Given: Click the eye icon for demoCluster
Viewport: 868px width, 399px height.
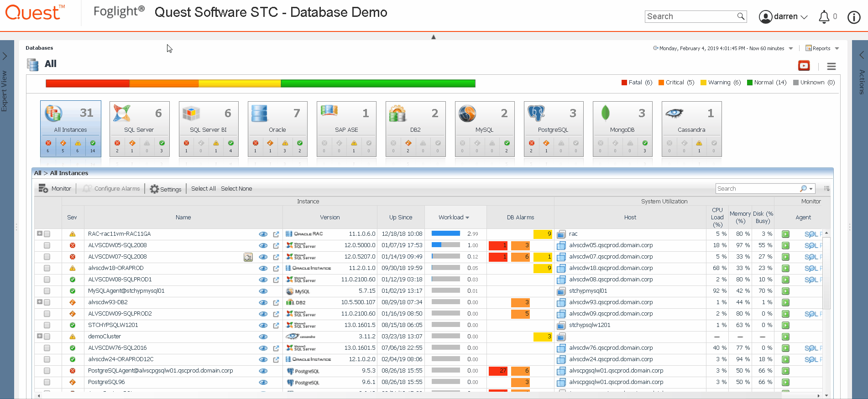Looking at the screenshot, I should pos(263,337).
